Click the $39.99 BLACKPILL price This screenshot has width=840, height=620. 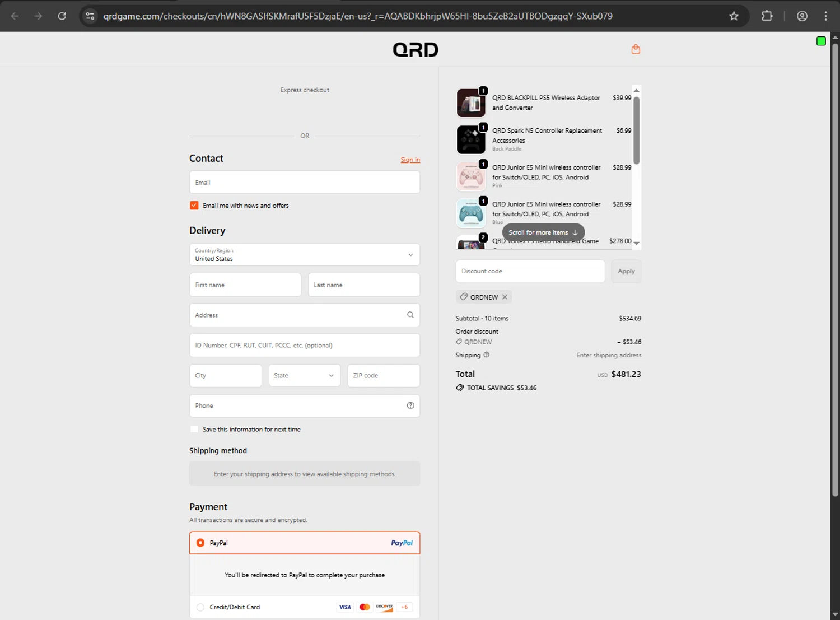tap(622, 97)
